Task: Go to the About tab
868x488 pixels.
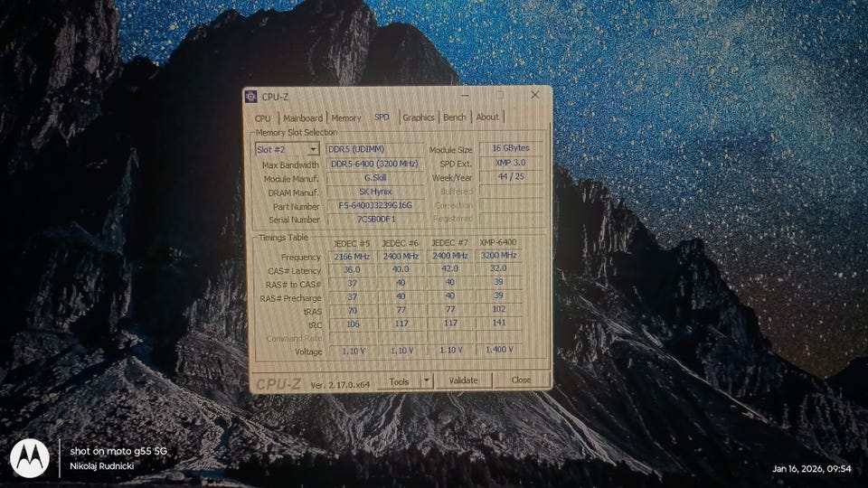Action: [x=487, y=117]
